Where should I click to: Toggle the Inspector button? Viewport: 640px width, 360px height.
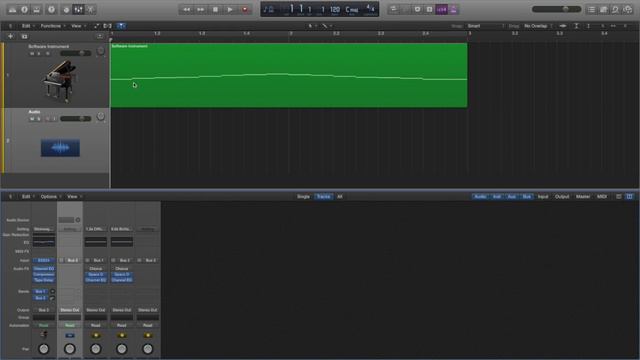[24, 9]
